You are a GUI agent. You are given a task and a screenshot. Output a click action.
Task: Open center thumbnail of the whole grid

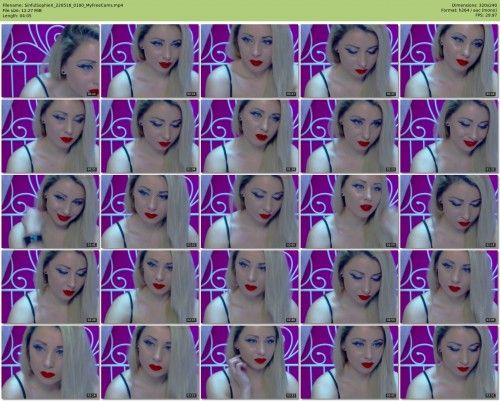250,212
